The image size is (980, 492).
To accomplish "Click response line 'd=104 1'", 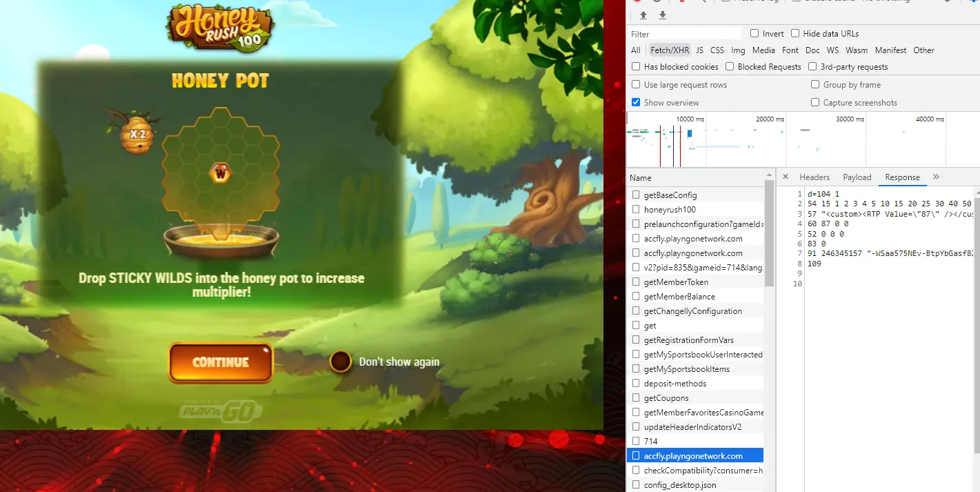I will point(823,195).
